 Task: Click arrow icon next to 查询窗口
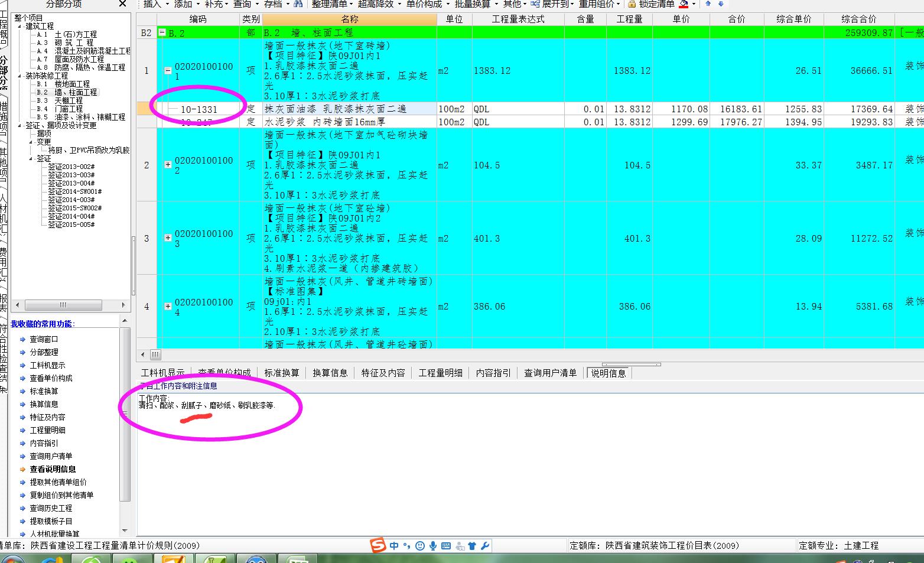(x=23, y=339)
